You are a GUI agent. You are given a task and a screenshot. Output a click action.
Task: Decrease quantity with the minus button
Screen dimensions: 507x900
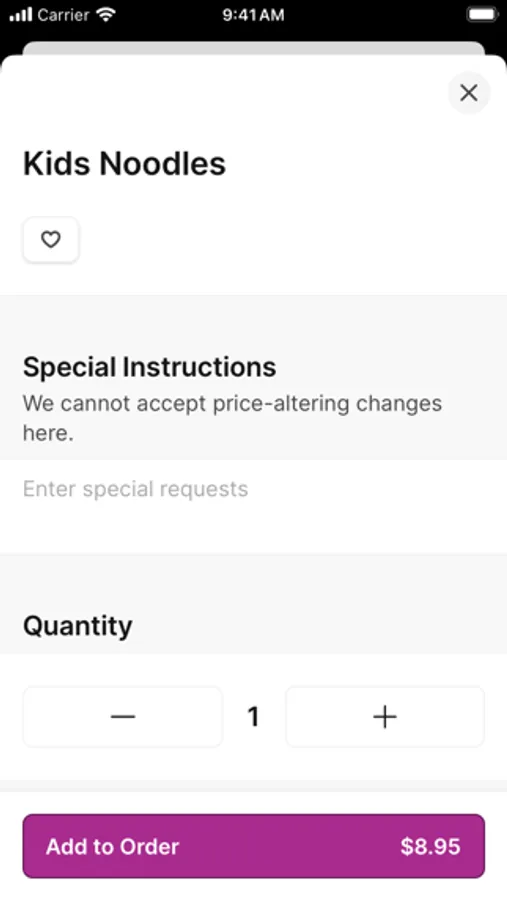[x=122, y=716]
